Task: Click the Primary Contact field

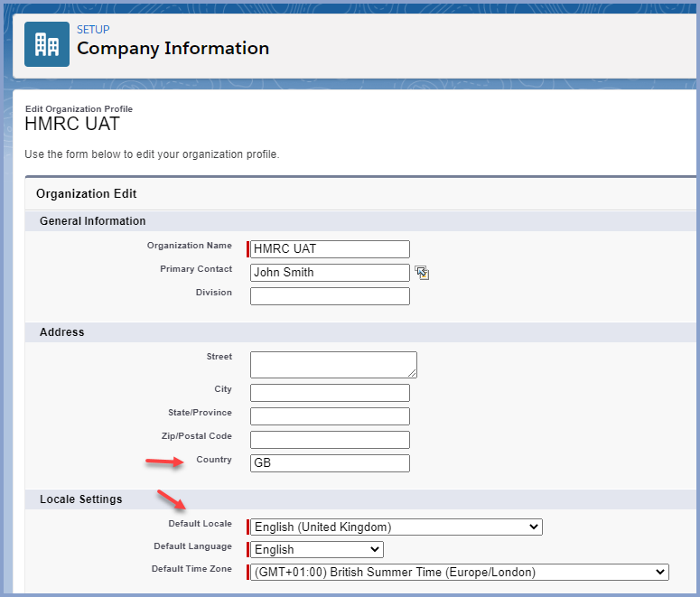Action: (330, 273)
